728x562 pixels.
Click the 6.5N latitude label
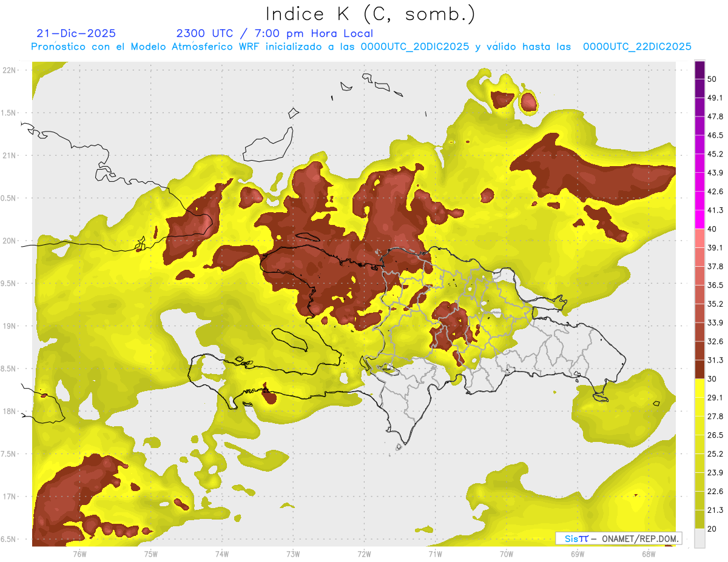click(8, 539)
